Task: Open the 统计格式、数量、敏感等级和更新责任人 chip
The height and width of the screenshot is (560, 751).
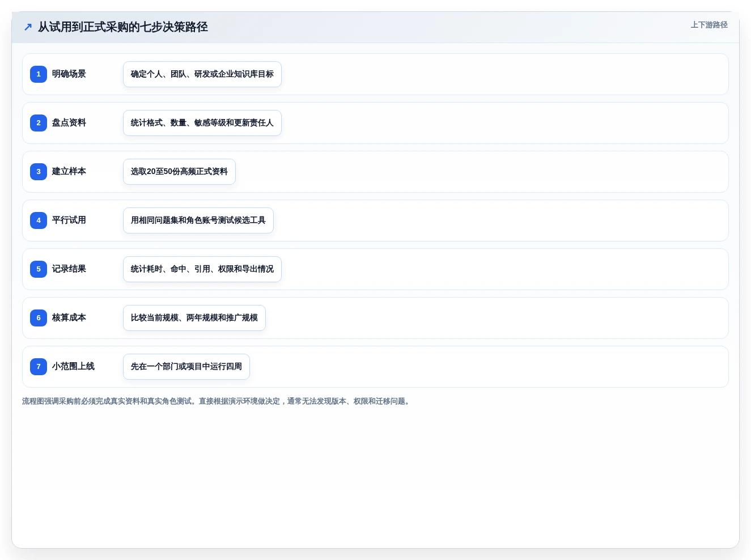Action: (x=202, y=123)
